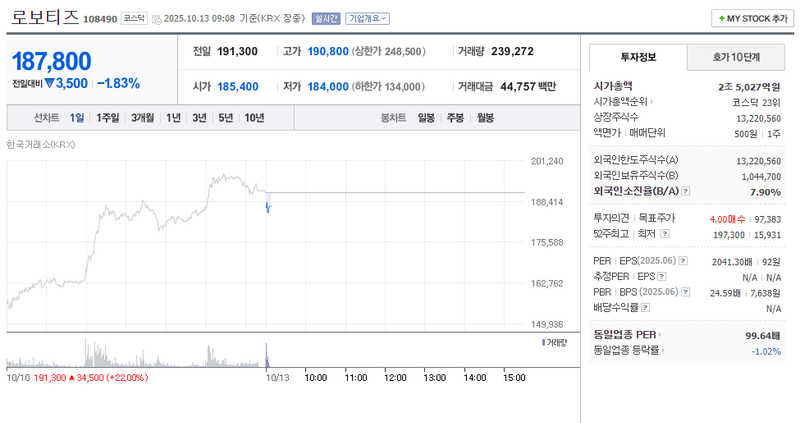
Task: Click help icon beside BPS(2025.06)
Action: [684, 291]
